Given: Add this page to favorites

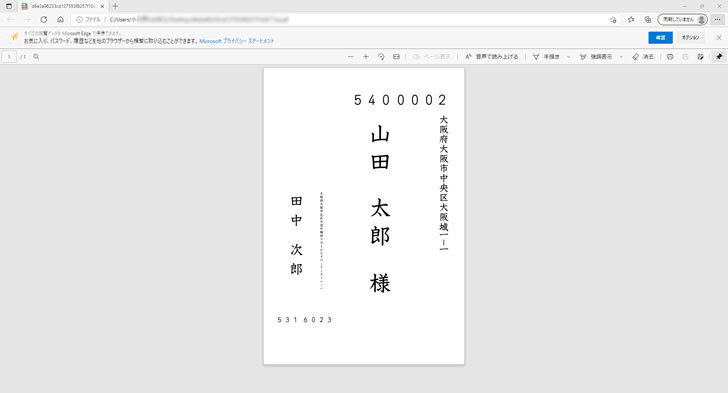Looking at the screenshot, I should point(613,20).
